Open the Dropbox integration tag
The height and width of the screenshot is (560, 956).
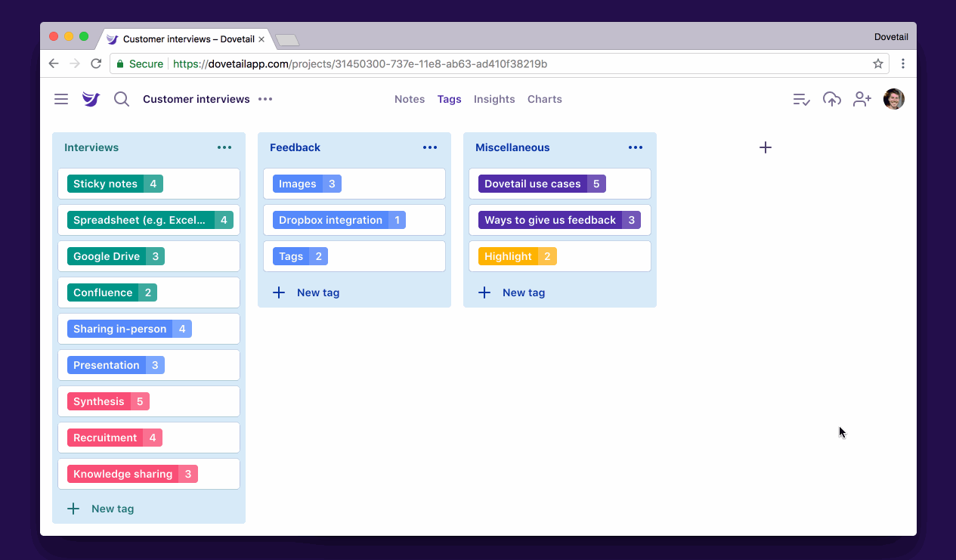pyautogui.click(x=339, y=220)
